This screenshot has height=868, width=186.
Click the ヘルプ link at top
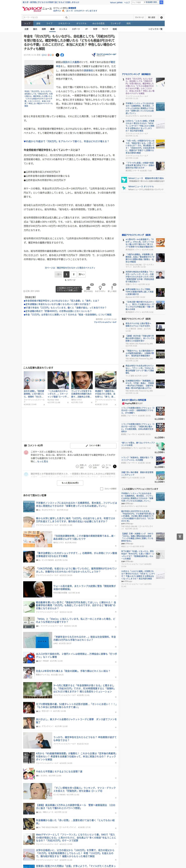[x=127, y=2]
